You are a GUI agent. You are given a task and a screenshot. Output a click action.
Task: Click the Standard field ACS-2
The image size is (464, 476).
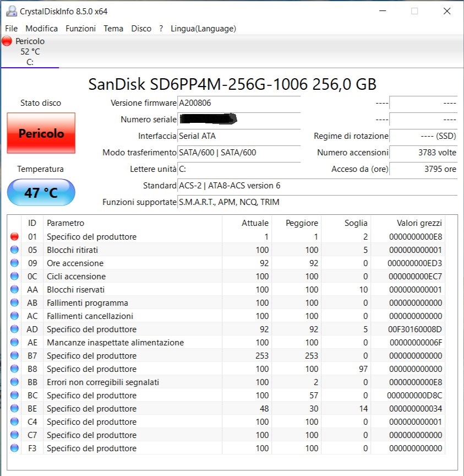click(317, 186)
